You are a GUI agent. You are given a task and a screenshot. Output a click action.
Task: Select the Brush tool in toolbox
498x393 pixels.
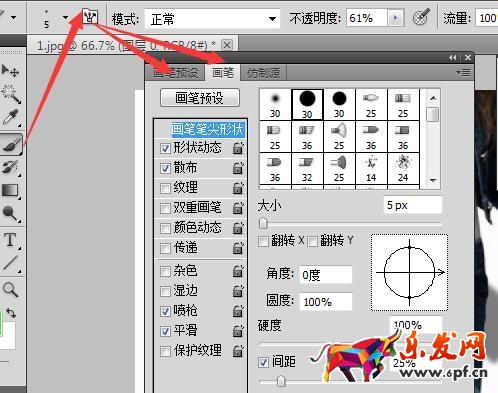coord(11,144)
